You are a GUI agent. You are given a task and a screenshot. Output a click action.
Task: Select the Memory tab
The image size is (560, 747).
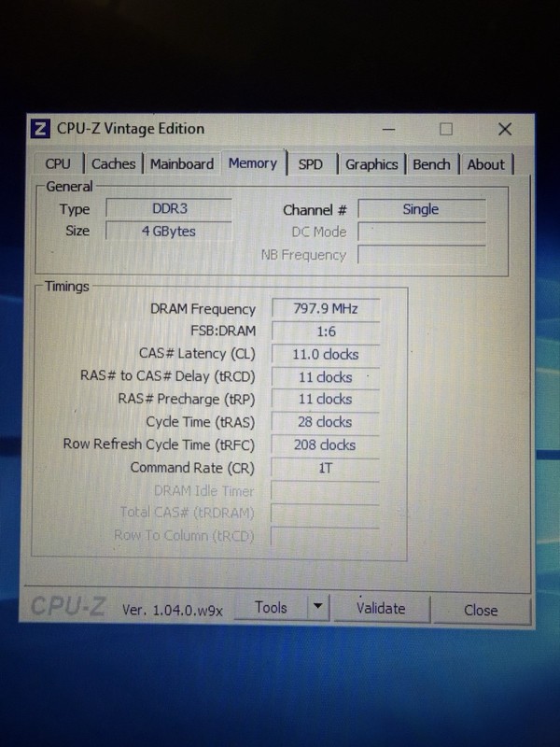click(253, 162)
